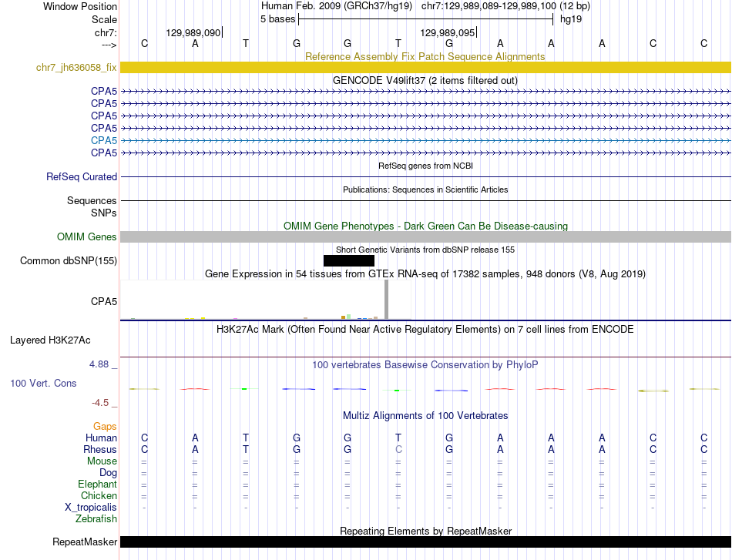Image resolution: width=732 pixels, height=560 pixels.
Task: Click 100 vertebrates Basewise Conservation by PhyloP title
Action: pyautogui.click(x=425, y=365)
